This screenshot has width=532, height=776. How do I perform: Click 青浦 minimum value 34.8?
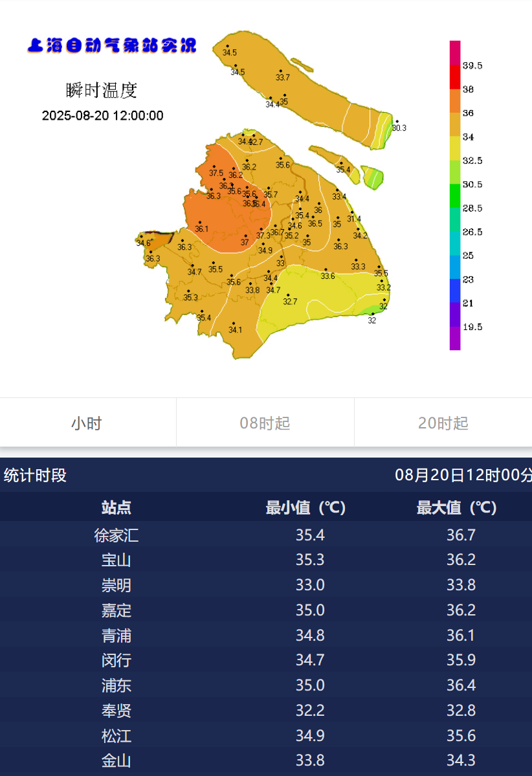(310, 636)
